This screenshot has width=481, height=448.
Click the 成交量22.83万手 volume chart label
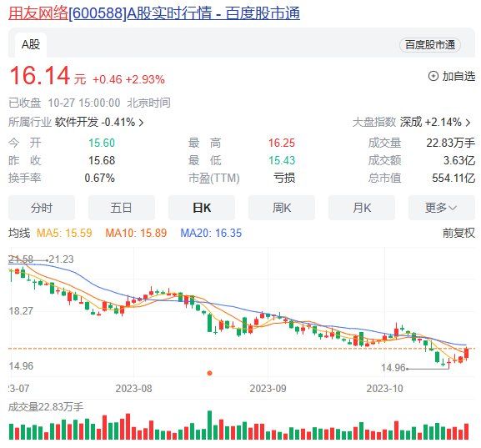[x=46, y=407]
